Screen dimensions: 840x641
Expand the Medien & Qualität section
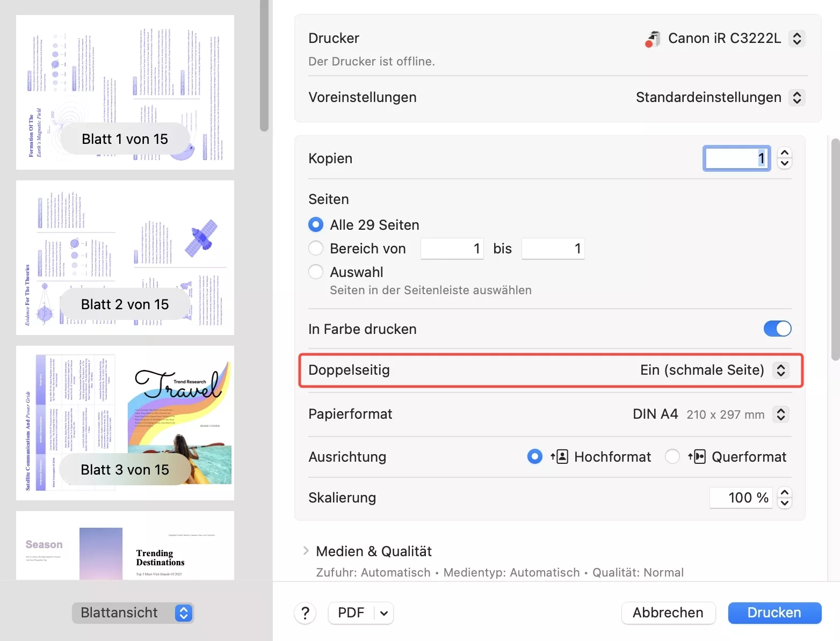point(306,551)
